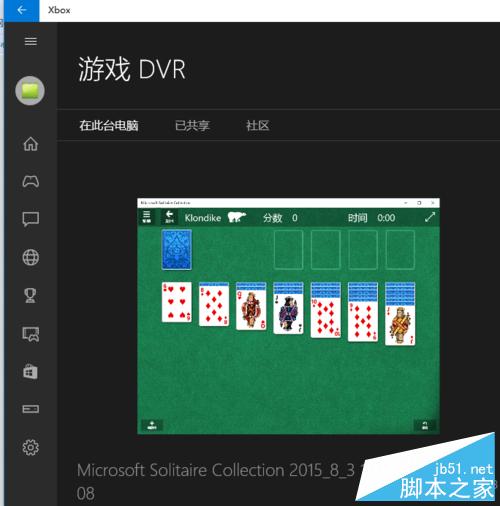Open Game DVR icon in sidebar

point(31,334)
